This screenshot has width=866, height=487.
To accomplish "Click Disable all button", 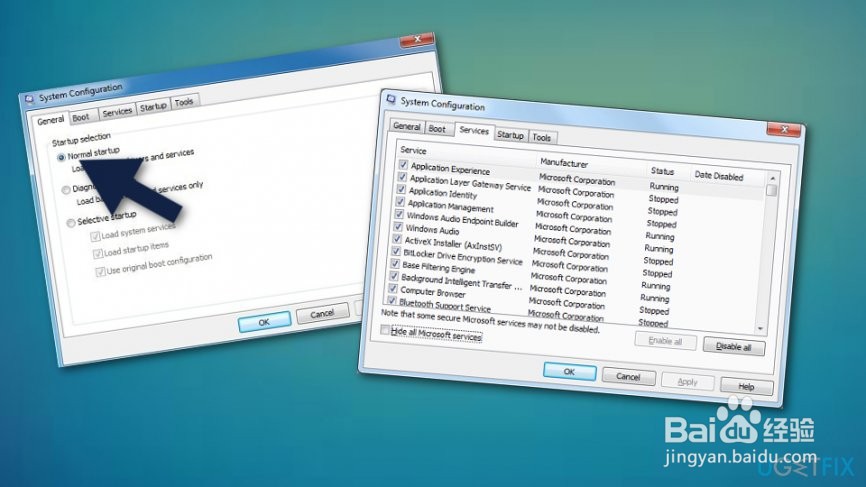I will click(733, 347).
